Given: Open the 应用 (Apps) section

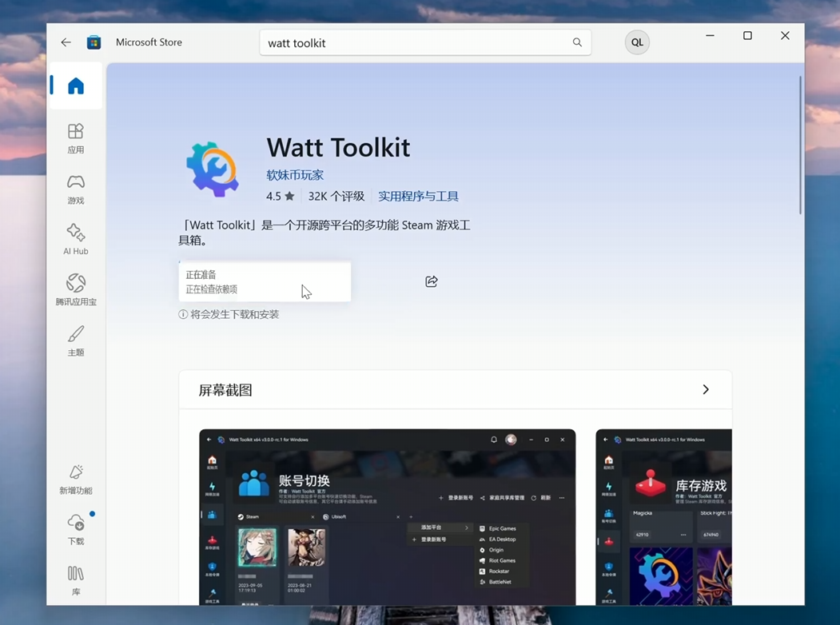Looking at the screenshot, I should 76,137.
